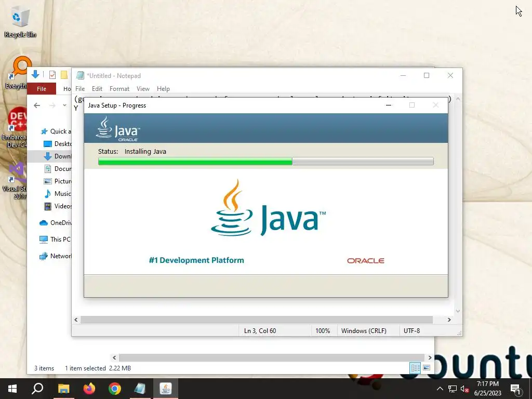Click '#1 Development Platform' text

[196, 260]
